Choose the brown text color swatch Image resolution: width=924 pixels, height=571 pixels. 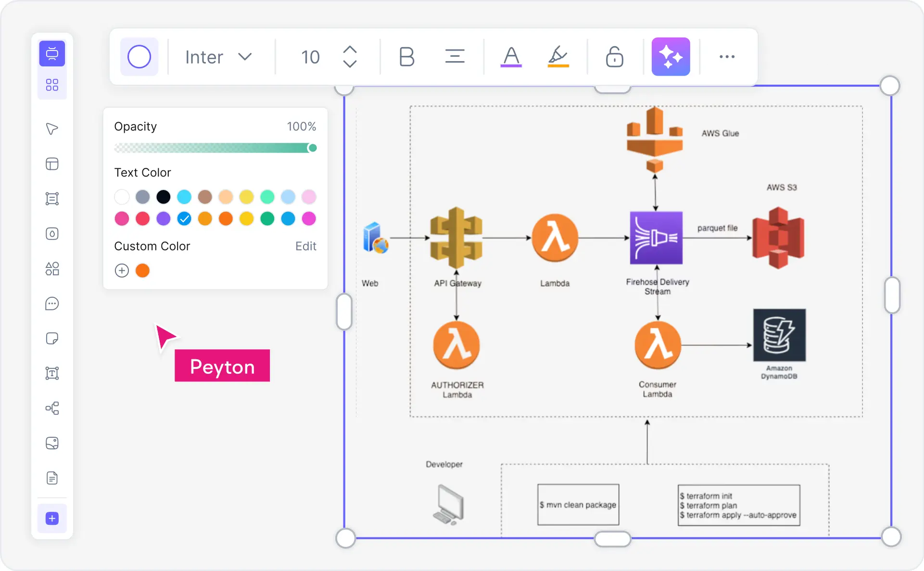205,197
